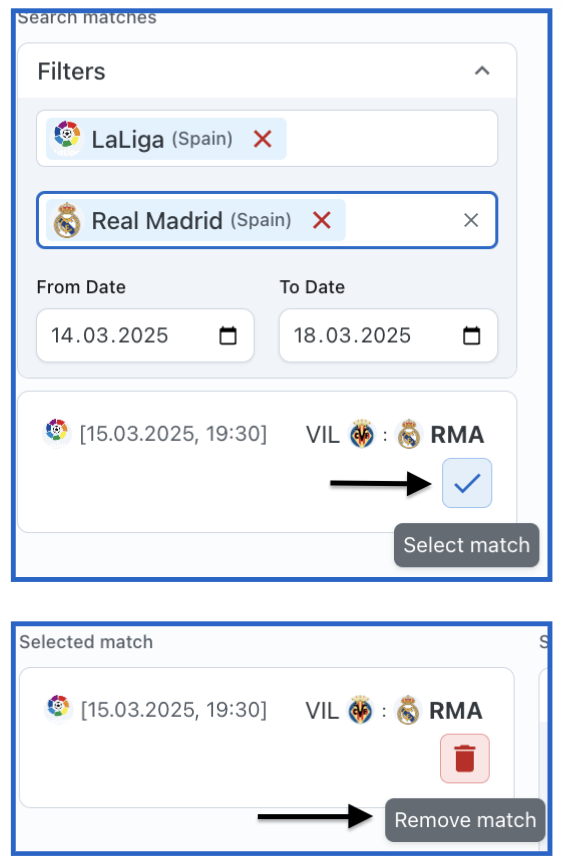564x866 pixels.
Task: Open the To Date calendar picker
Action: coord(471,335)
